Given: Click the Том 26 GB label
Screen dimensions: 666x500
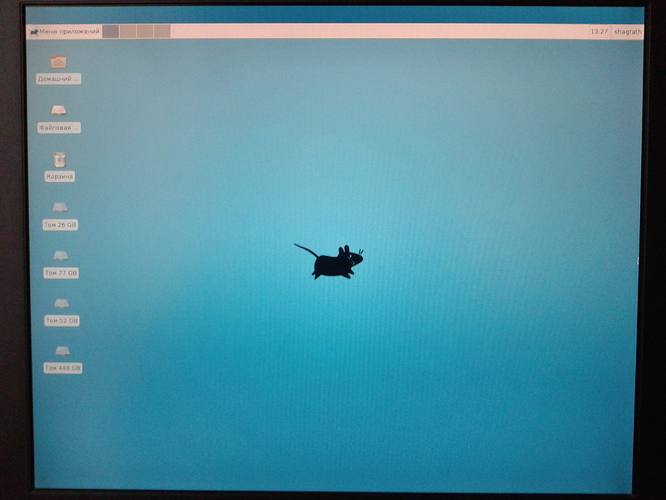Looking at the screenshot, I should point(60,225).
